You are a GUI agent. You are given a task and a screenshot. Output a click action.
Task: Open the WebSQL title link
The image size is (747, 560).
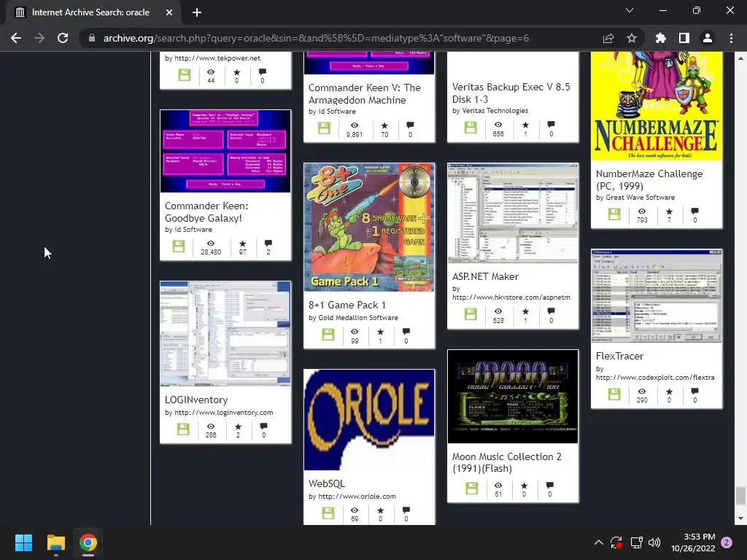[x=326, y=483]
